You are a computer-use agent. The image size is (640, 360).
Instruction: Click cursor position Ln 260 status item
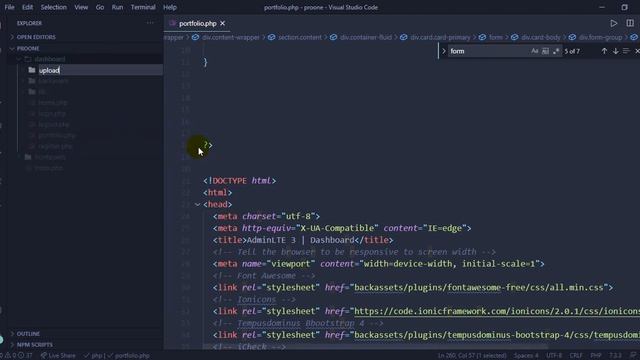click(x=472, y=356)
